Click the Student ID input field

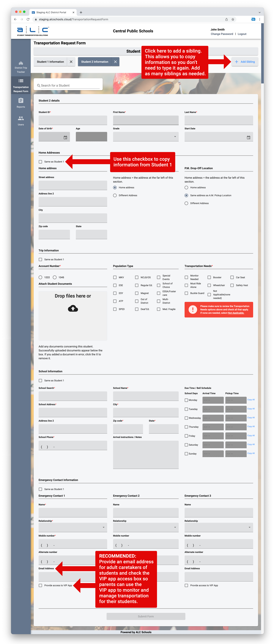[x=73, y=120]
